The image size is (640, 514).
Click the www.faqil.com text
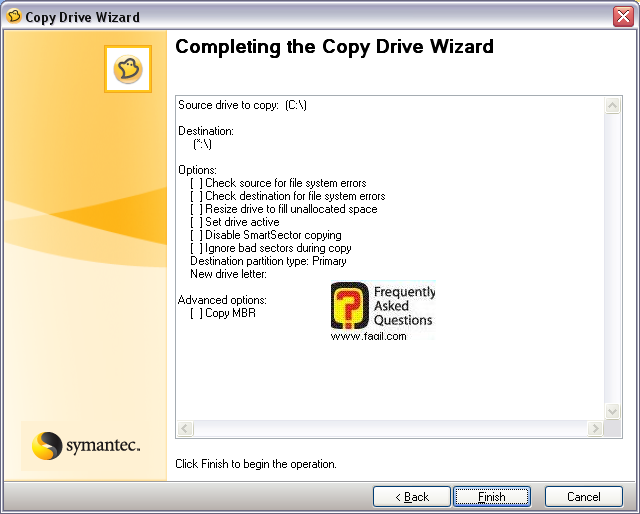tap(369, 337)
